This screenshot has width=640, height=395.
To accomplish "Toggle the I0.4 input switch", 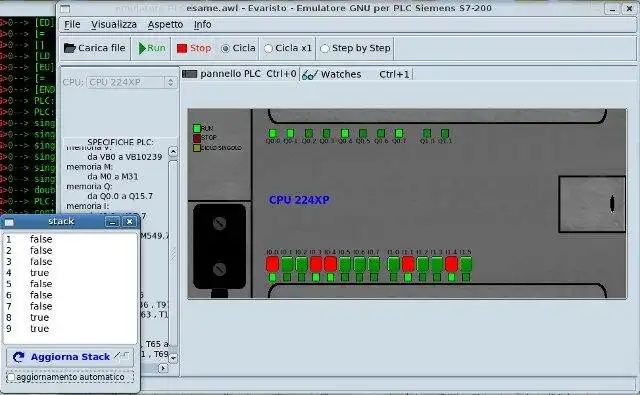I will coord(330,264).
